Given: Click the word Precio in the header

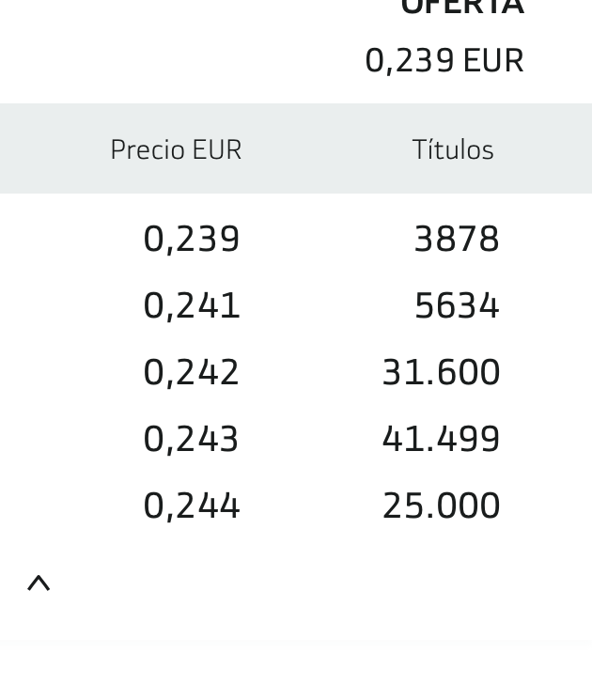Looking at the screenshot, I should [148, 149].
